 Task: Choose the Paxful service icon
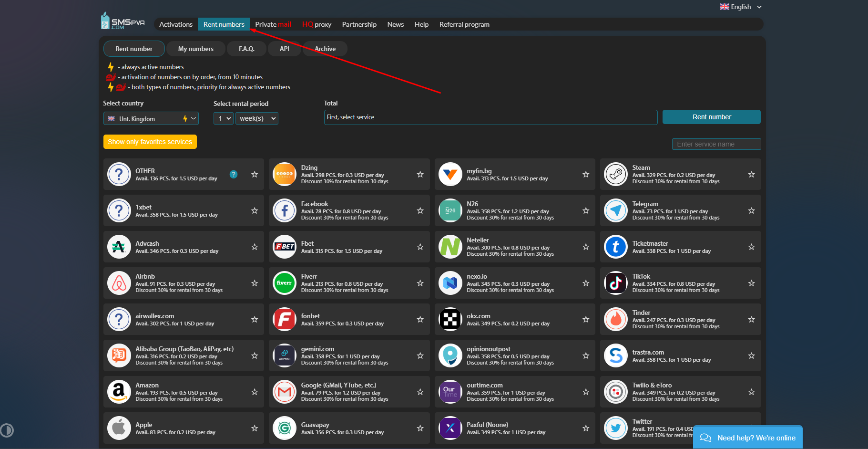(450, 428)
